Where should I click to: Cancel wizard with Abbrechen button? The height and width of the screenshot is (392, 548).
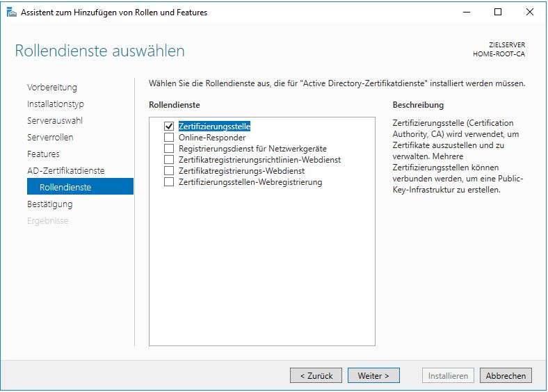pos(506,375)
